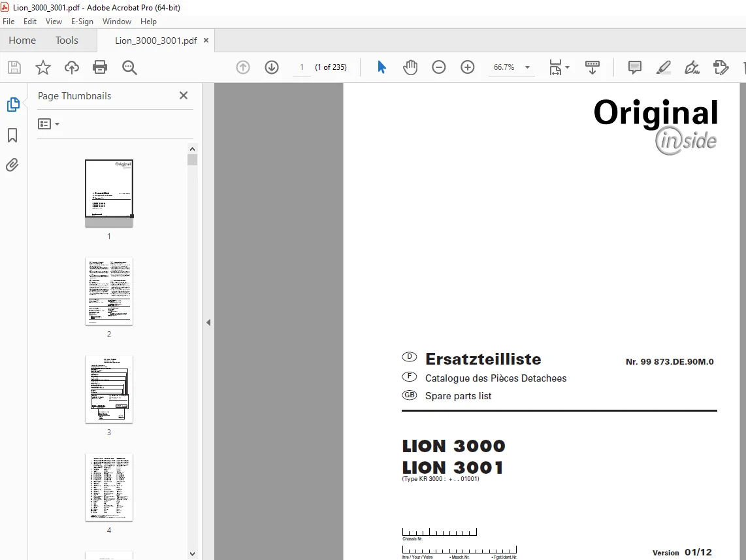The image size is (746, 560).
Task: Open the Stamp tool icon
Action: [721, 67]
